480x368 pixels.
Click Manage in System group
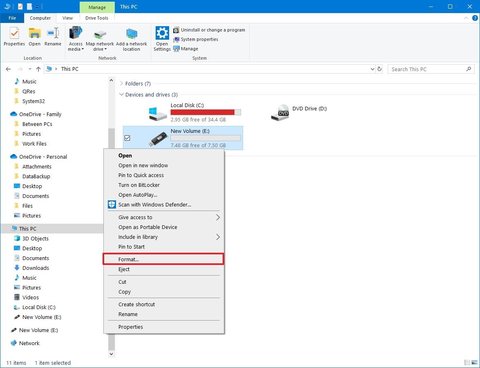point(186,49)
